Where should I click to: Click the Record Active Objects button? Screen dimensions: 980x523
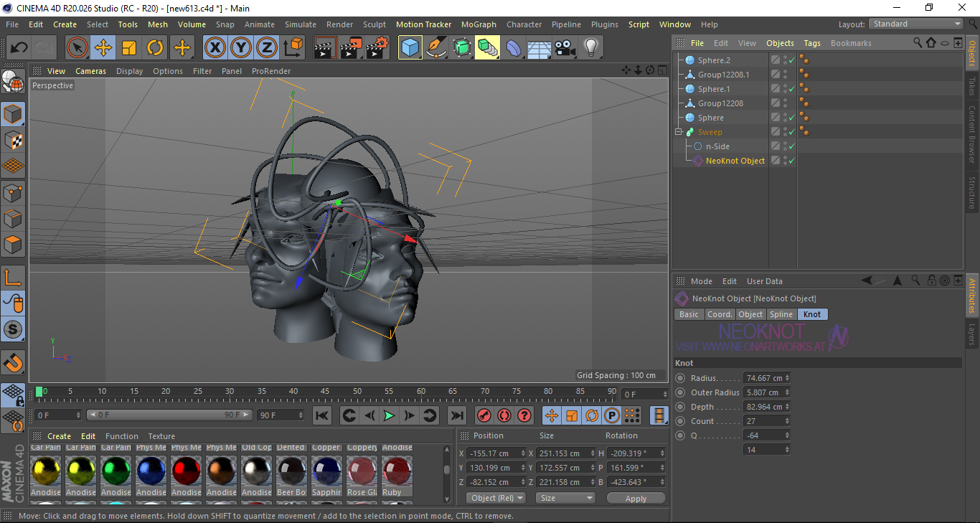[x=484, y=415]
